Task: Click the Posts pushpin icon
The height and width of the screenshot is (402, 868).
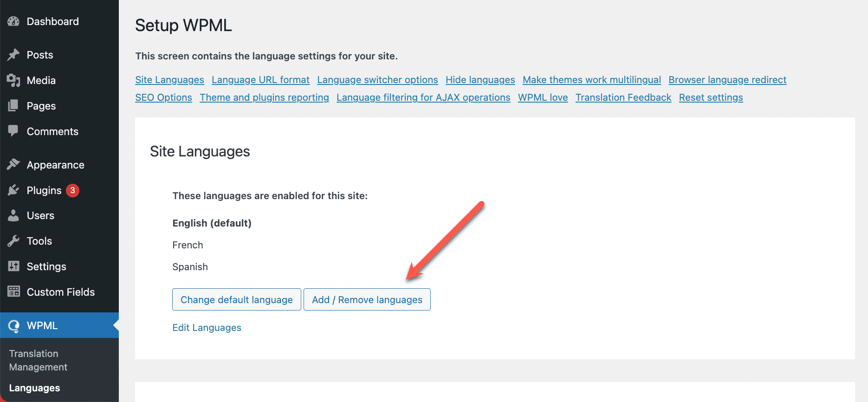Action: coord(13,55)
